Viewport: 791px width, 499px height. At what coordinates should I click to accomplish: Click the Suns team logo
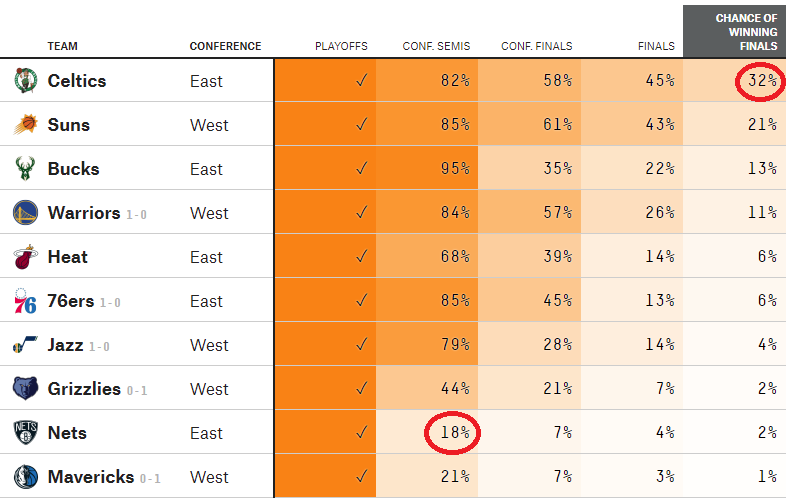click(x=25, y=125)
